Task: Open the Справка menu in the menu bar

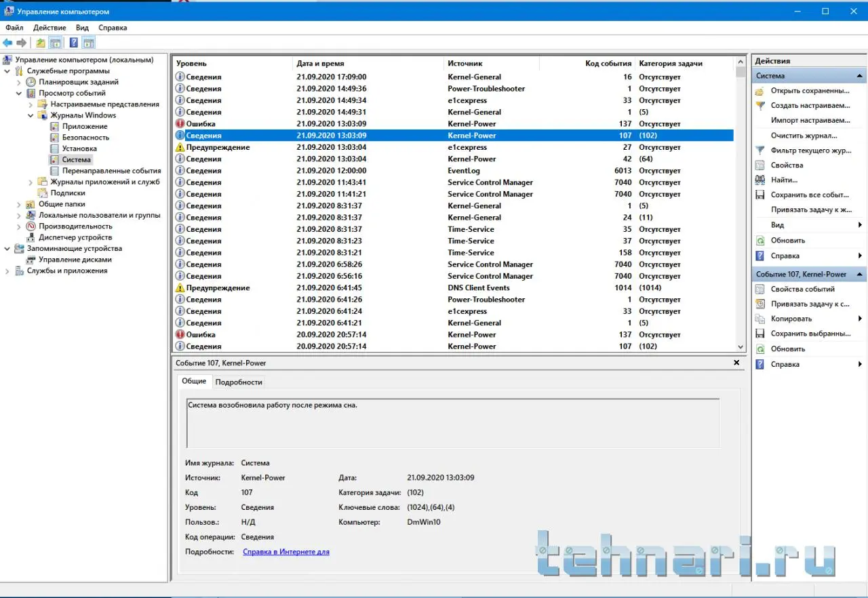Action: (x=113, y=28)
